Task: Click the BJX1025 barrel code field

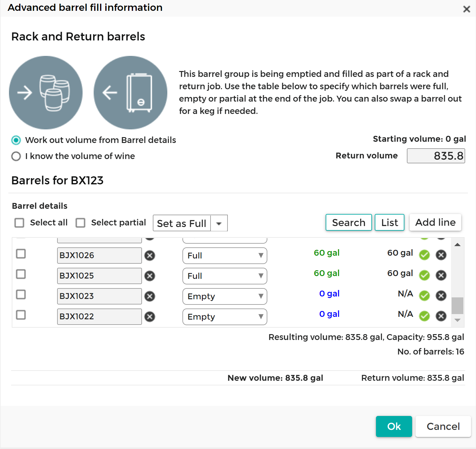Action: [99, 276]
